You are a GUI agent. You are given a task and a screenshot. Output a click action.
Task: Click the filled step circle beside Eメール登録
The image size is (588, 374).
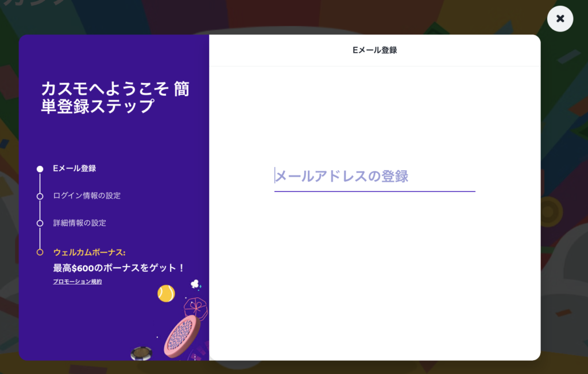[x=40, y=169]
